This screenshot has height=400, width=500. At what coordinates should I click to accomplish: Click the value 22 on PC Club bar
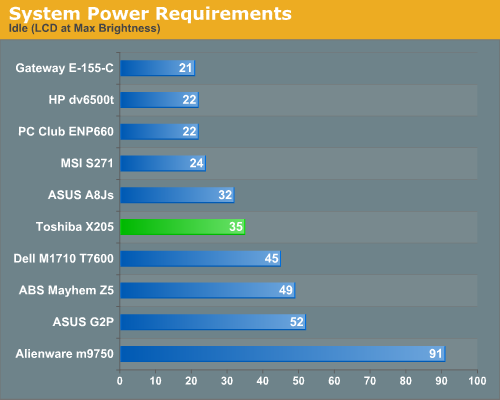(189, 132)
